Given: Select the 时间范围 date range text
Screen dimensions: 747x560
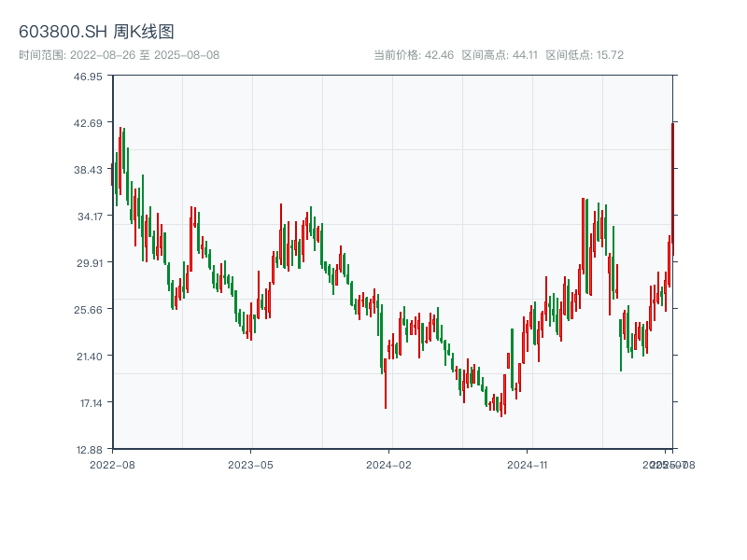Looking at the screenshot, I should [119, 55].
